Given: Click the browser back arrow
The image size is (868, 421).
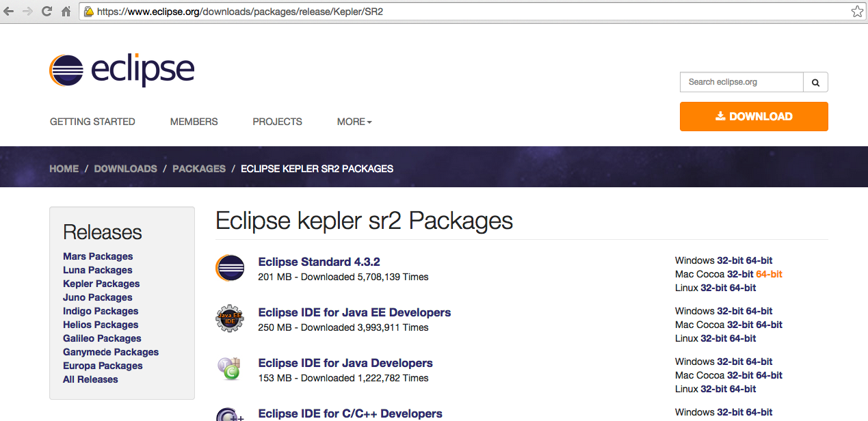Looking at the screenshot, I should 9,12.
